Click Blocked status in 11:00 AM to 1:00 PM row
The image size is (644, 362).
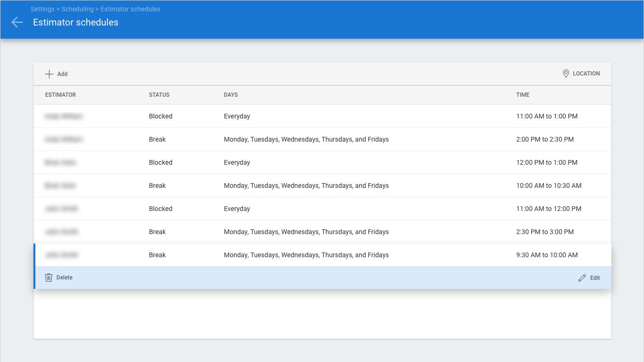point(161,116)
